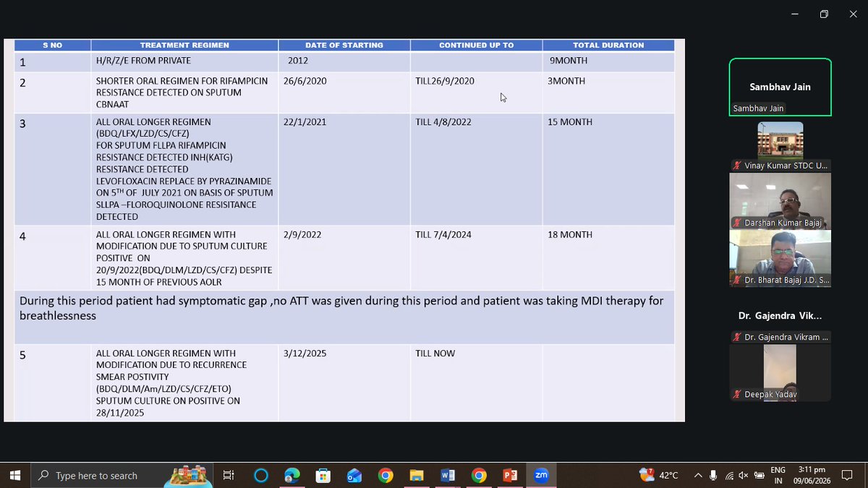Open the Wi-Fi network tray icon
This screenshot has height=488, width=868.
729,475
